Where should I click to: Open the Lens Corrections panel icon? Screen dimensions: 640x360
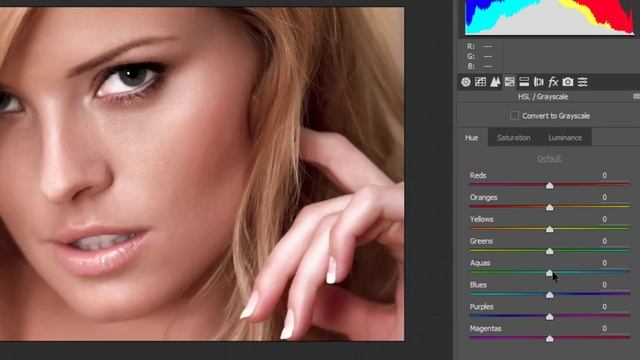tap(539, 82)
